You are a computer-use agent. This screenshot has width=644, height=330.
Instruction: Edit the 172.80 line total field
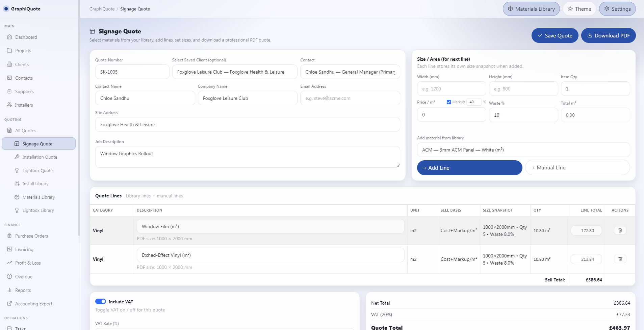[586, 230]
